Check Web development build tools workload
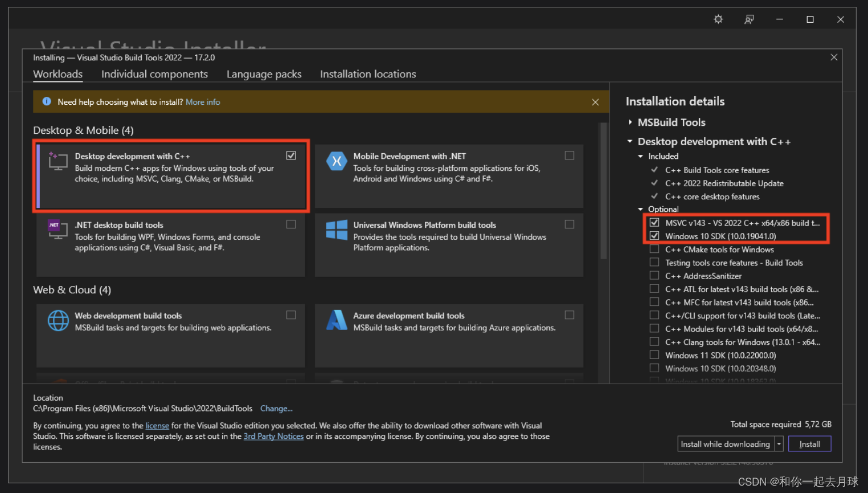The image size is (868, 493). (291, 315)
